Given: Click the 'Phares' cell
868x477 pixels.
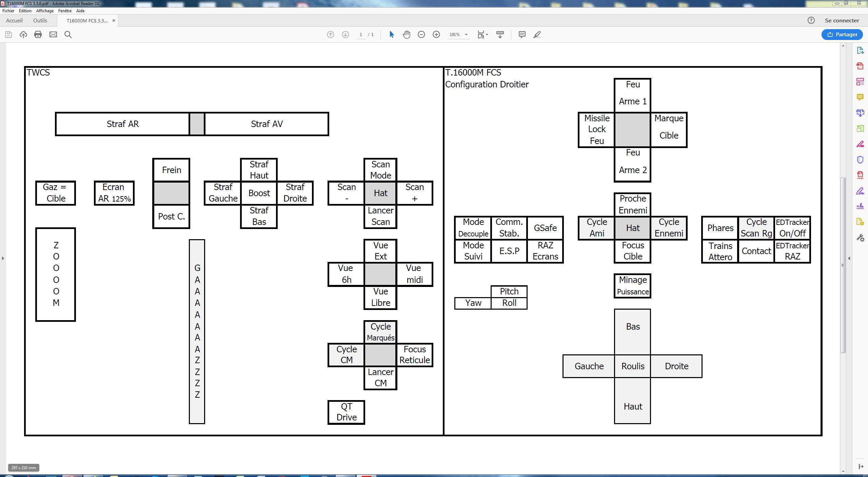Looking at the screenshot, I should [x=720, y=228].
